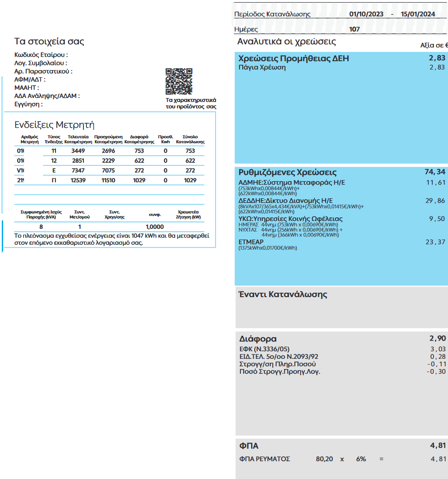
Task: Select the 'Περίοδος Κατανάλωσης' label
Action: point(272,14)
